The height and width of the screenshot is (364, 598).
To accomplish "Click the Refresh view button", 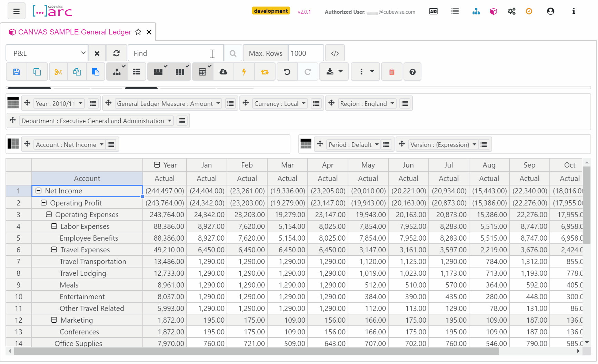I will point(117,53).
